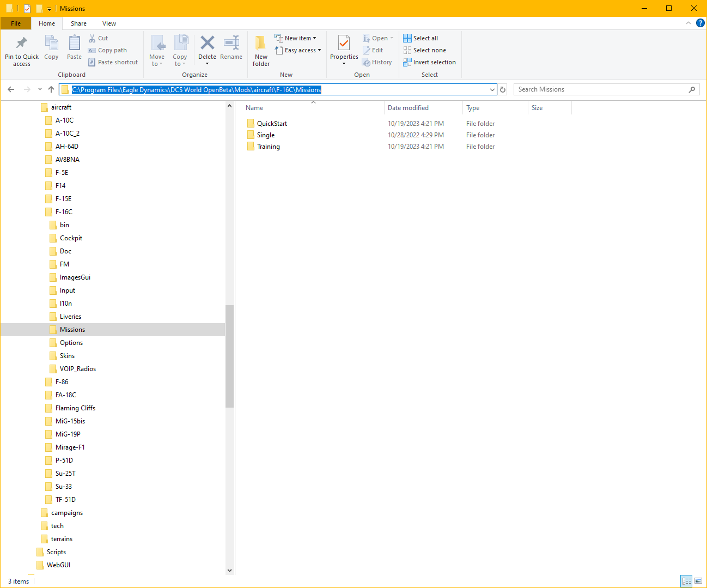Go up one folder level arrow
Viewport: 707px width, 588px height.
click(x=51, y=89)
